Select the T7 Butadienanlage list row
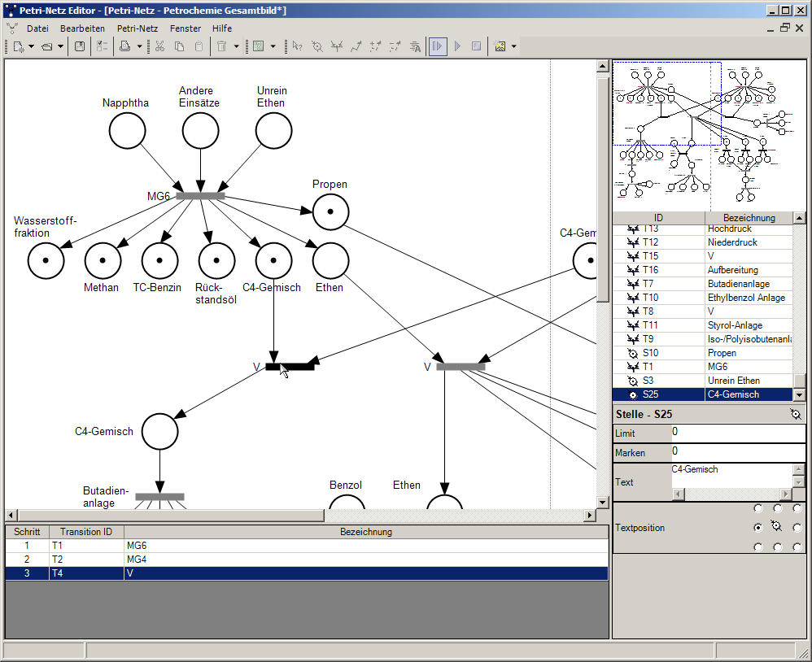The image size is (812, 662). 703,284
